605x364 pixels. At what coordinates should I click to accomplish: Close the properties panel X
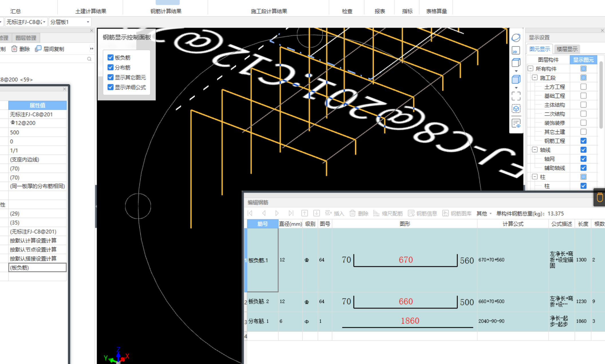64,89
